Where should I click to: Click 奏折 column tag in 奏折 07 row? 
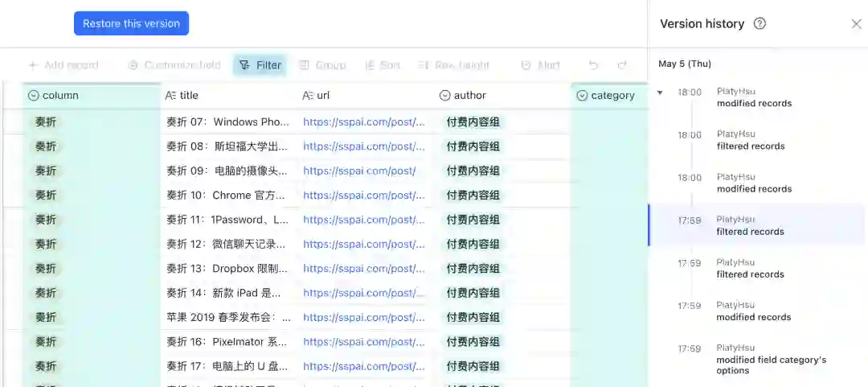tap(46, 122)
